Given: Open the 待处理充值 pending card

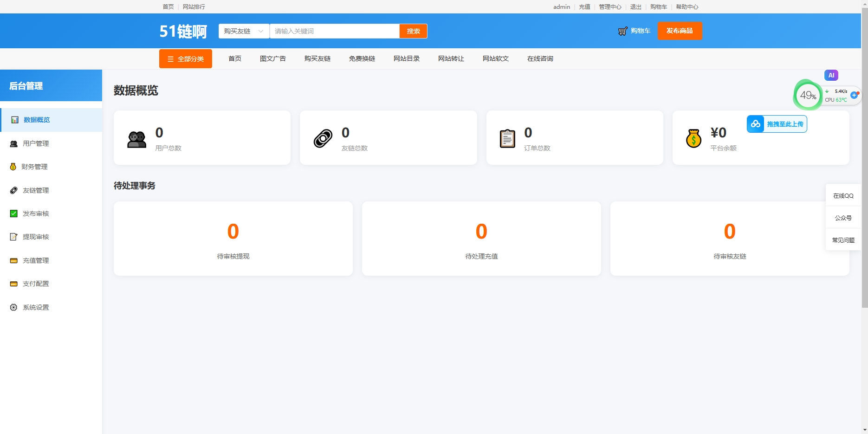Looking at the screenshot, I should (x=481, y=239).
